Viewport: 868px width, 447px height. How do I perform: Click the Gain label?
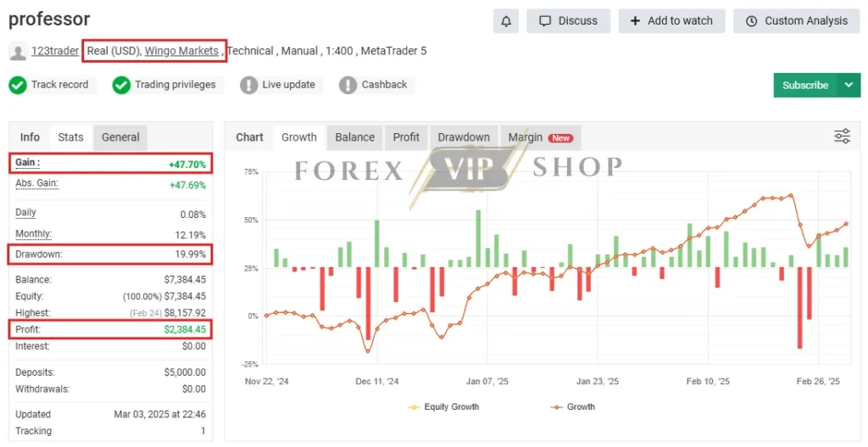pos(28,162)
